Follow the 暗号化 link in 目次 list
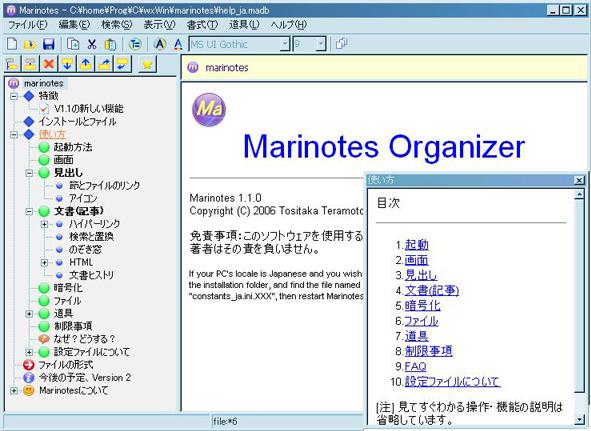591x431 pixels. coord(423,305)
